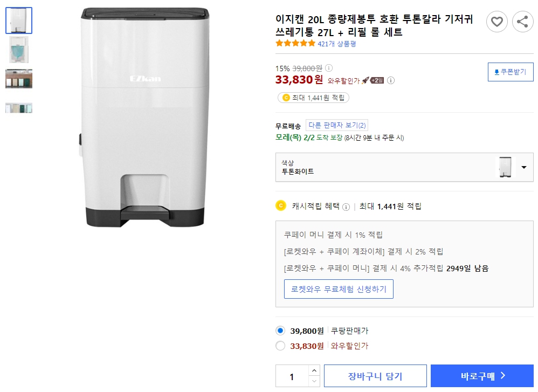Open the share options icon
This screenshot has width=538, height=392.
(522, 22)
